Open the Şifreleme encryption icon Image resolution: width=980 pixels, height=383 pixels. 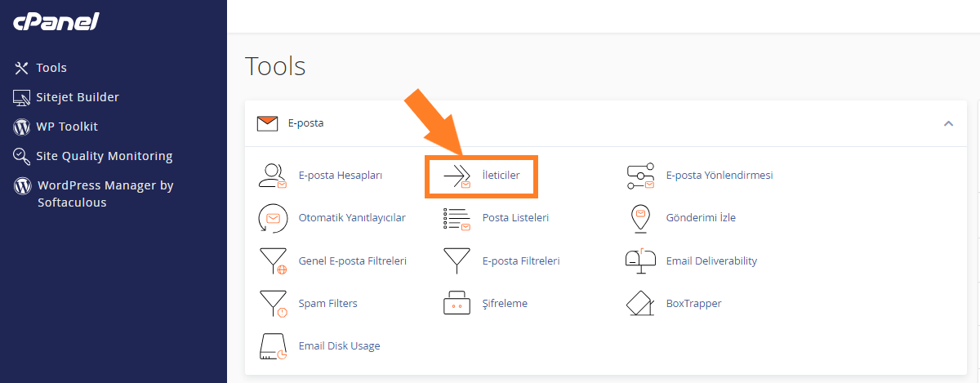[457, 304]
